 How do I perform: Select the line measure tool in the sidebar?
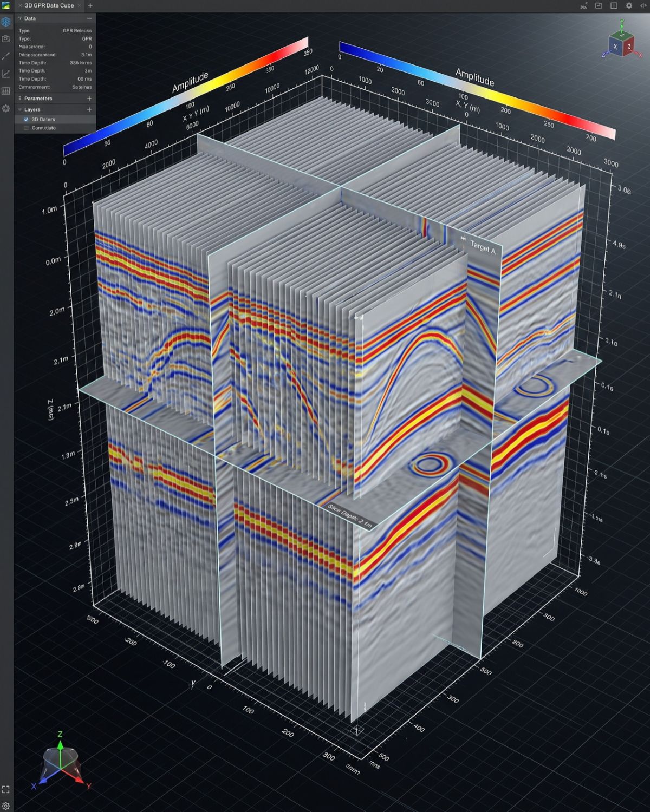6,56
